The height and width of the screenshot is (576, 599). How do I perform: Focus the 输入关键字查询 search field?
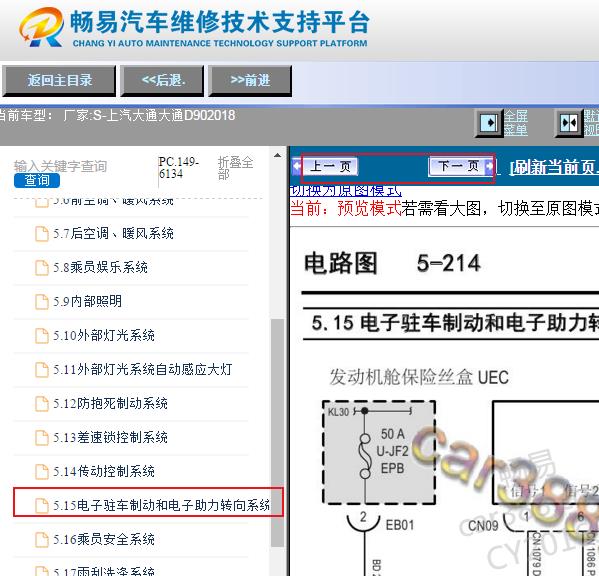tap(60, 167)
